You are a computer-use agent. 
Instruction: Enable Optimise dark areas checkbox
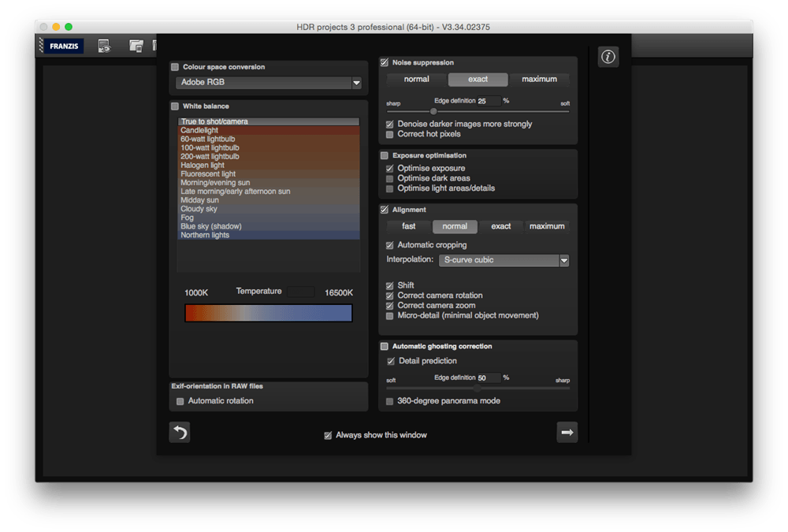coord(389,178)
